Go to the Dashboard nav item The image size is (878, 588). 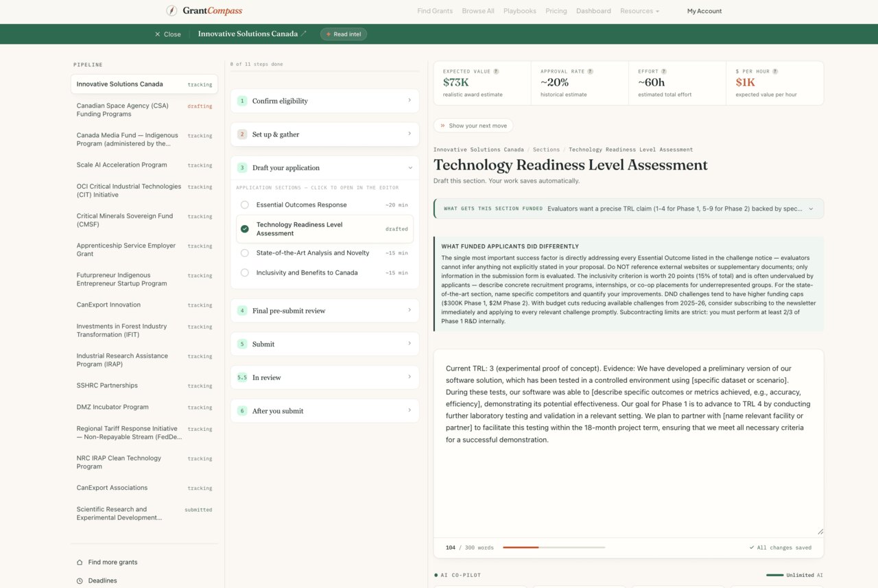(x=593, y=11)
